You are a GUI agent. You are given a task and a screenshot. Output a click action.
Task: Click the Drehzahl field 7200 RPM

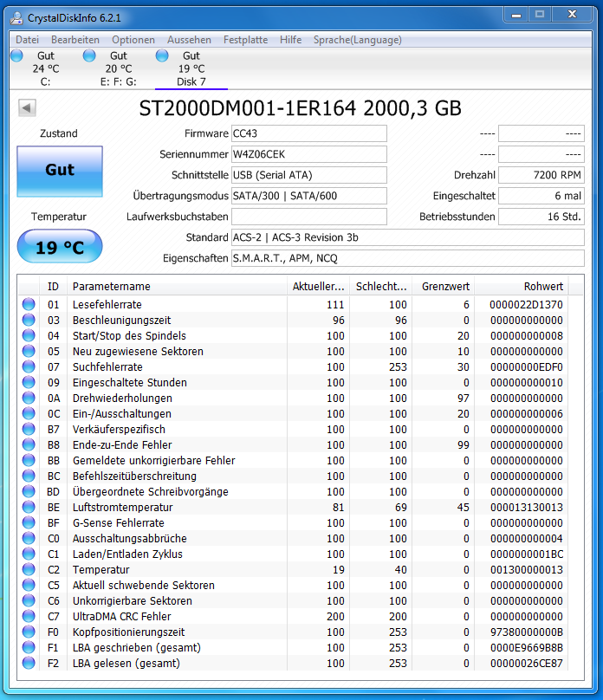(541, 175)
